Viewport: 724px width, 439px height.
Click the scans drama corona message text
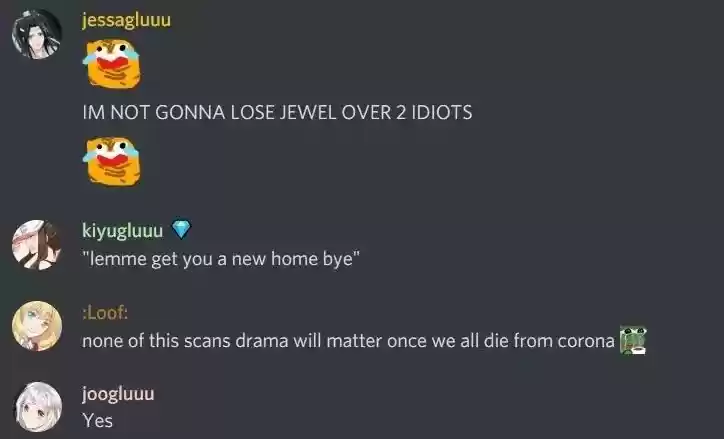pyautogui.click(x=348, y=341)
